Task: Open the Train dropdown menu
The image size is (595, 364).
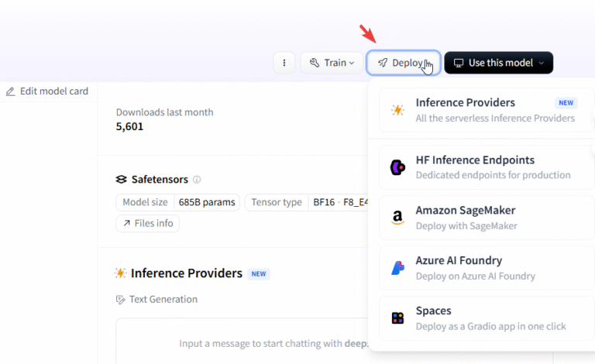Action: (x=332, y=63)
